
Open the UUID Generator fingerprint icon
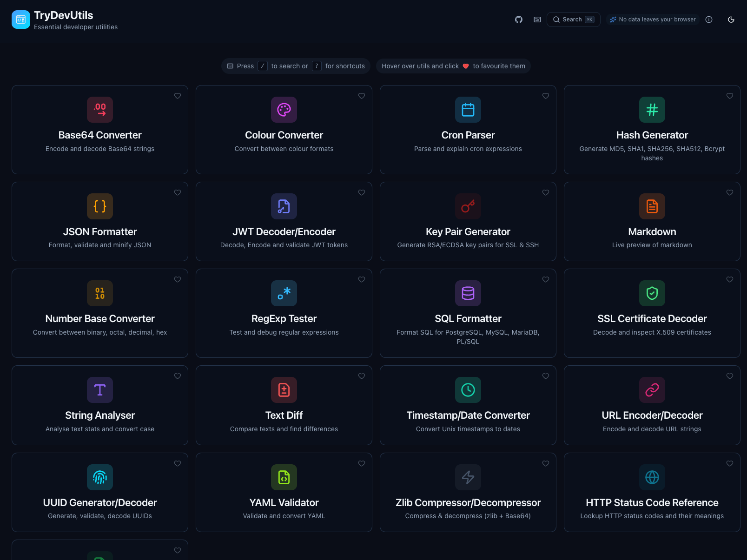pyautogui.click(x=100, y=477)
